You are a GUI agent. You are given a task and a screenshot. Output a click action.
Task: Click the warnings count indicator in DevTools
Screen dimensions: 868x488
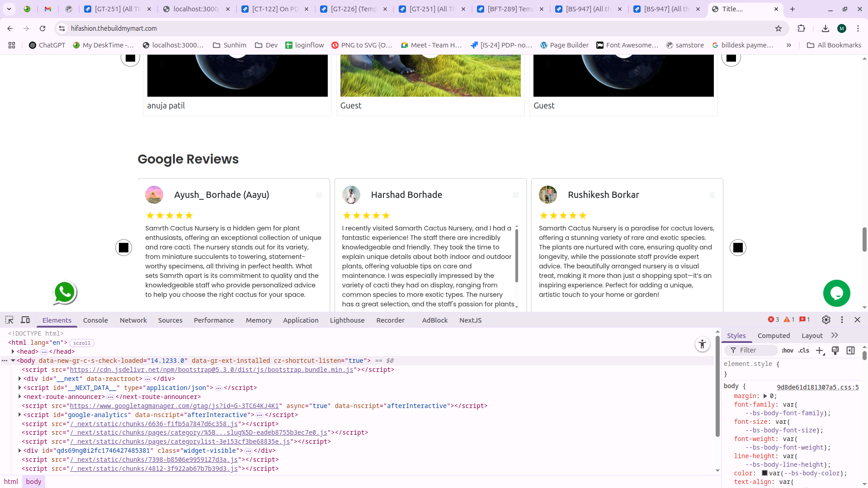(789, 319)
